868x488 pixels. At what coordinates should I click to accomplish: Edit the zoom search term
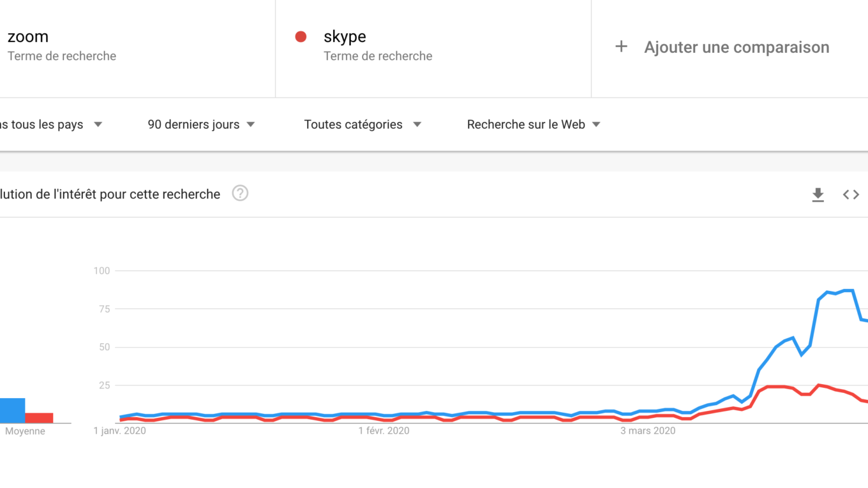(28, 36)
